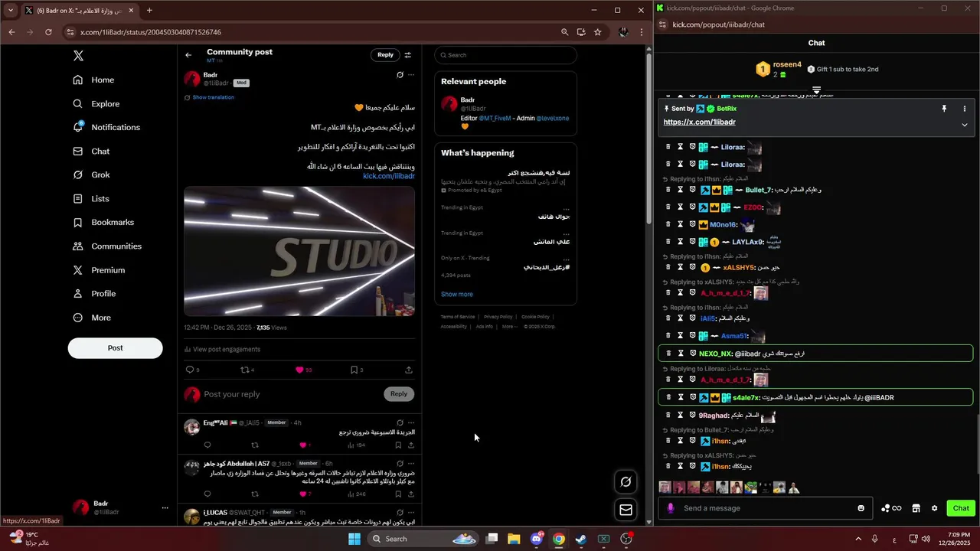
Task: Toggle bookmark on main post
Action: point(354,370)
